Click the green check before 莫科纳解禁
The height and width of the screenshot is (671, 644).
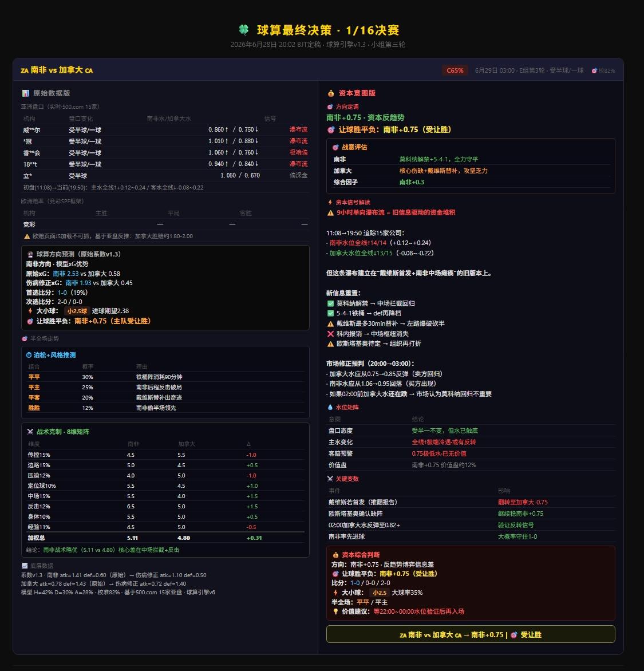point(330,303)
